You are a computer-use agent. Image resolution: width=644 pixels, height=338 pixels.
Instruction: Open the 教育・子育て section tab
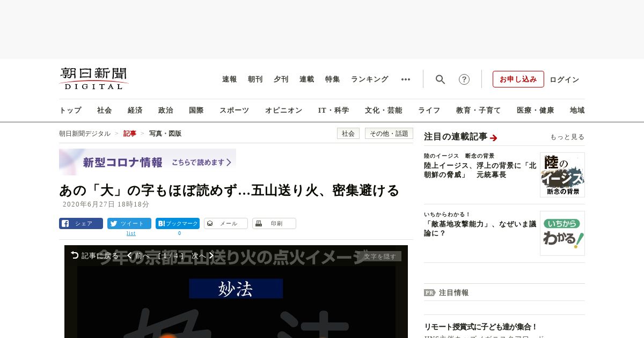click(479, 111)
